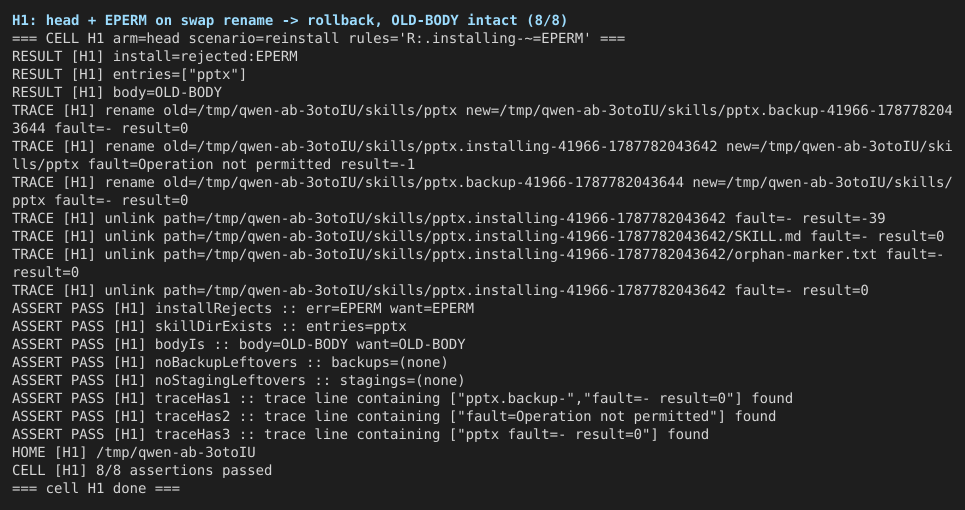Click the SKILL.md unlink trace line
The height and width of the screenshot is (510, 965).
coord(478,236)
